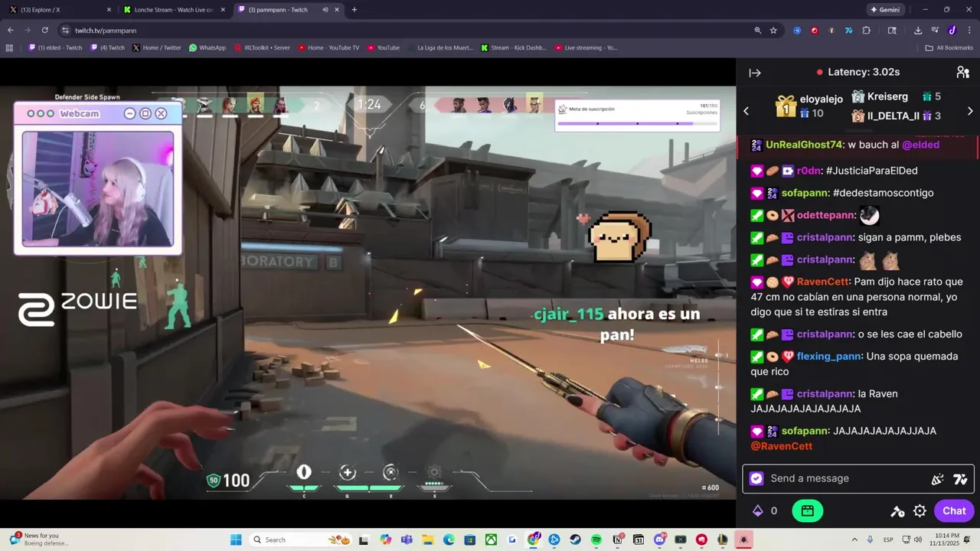Image resolution: width=980 pixels, height=551 pixels.
Task: Show next gift leaderboard entries
Action: (970, 111)
